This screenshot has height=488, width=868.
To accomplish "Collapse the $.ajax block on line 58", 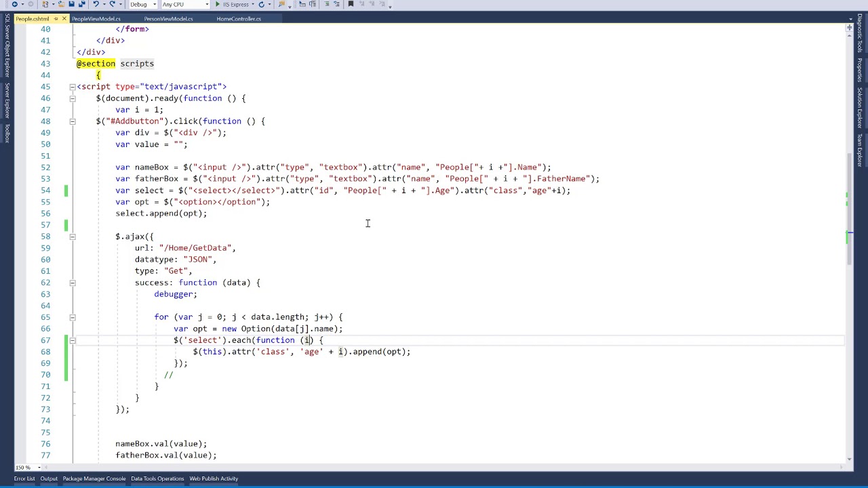I will pos(72,237).
